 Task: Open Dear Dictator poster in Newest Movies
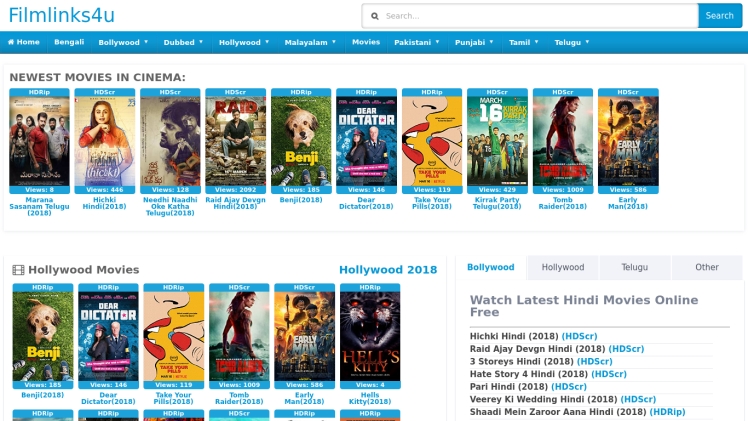coord(366,141)
